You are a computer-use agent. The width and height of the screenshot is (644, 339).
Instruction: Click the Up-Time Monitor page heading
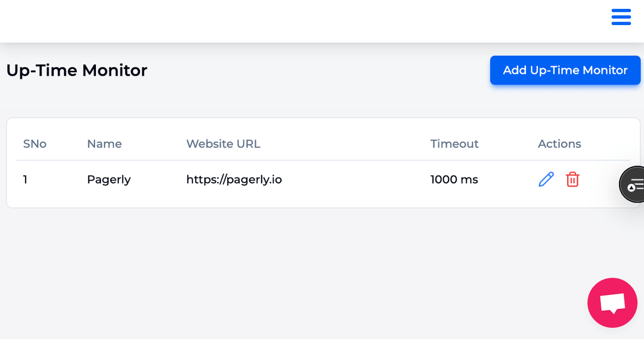click(77, 70)
